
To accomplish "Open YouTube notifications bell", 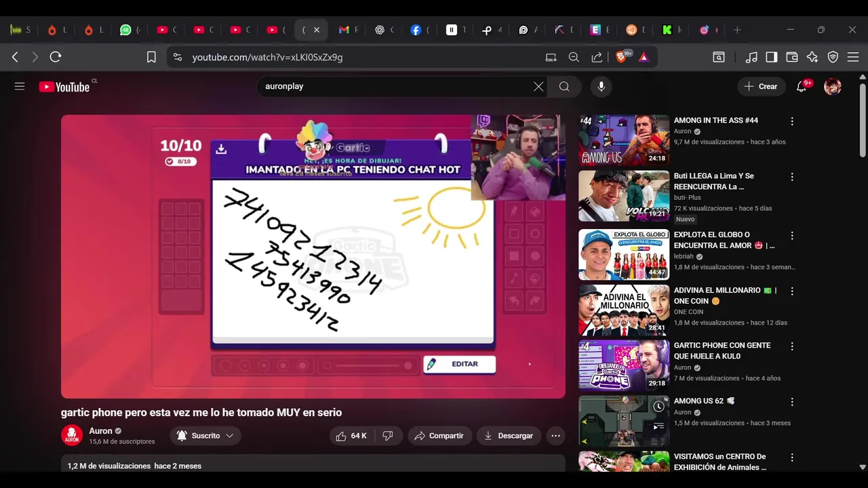I will pos(802,86).
